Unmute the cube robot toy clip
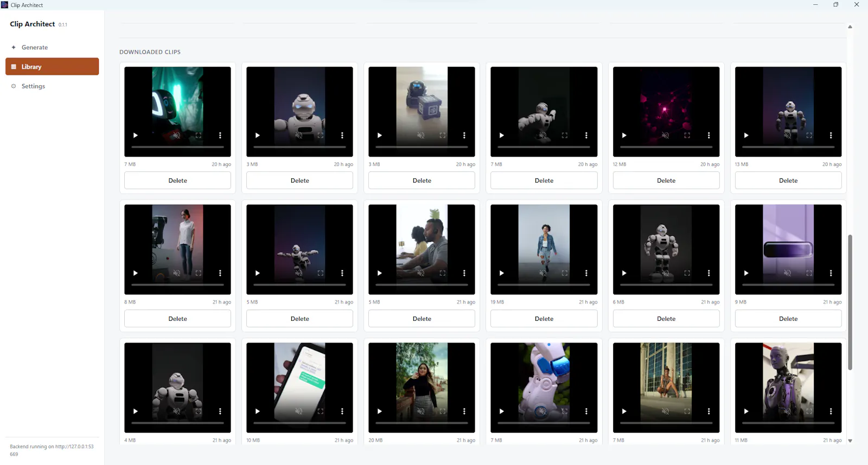The height and width of the screenshot is (465, 868). click(x=421, y=135)
